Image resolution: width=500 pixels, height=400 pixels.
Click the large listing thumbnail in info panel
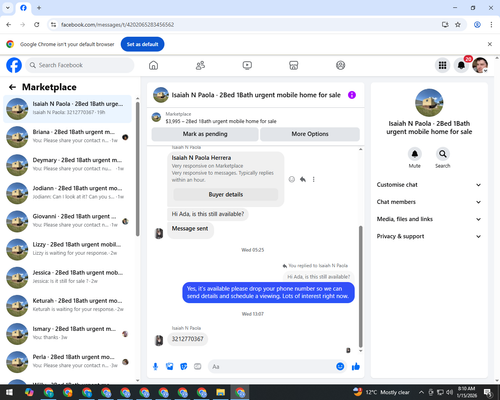(x=429, y=103)
